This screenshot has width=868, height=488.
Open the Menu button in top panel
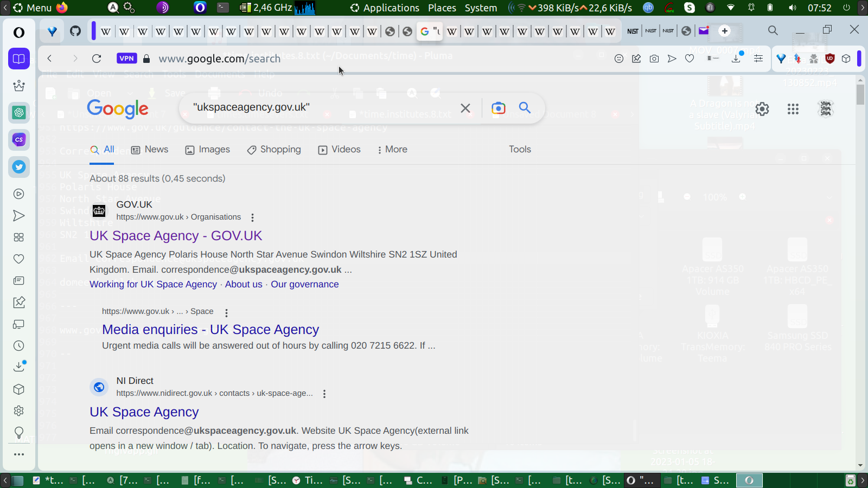32,8
